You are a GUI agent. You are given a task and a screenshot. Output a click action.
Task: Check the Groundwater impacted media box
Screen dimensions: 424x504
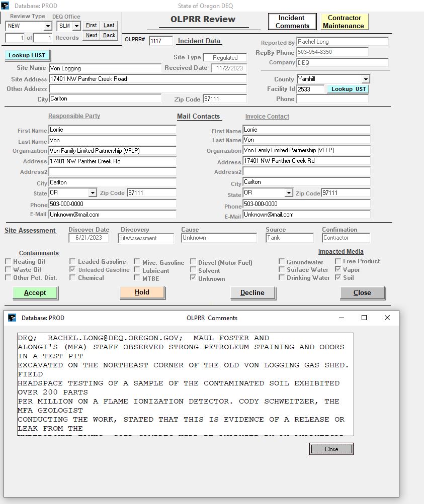[x=282, y=262]
